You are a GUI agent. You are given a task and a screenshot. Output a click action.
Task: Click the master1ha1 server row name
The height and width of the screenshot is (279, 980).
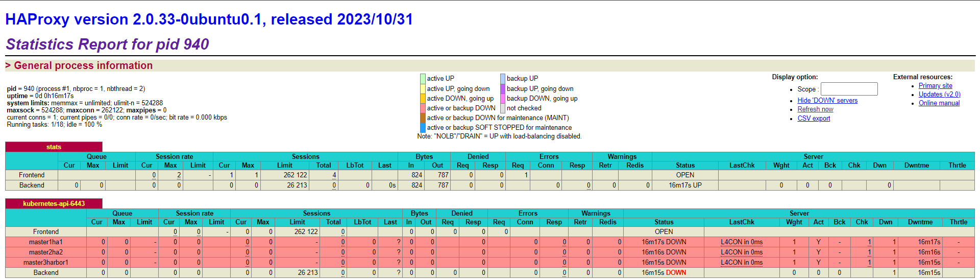(x=46, y=242)
